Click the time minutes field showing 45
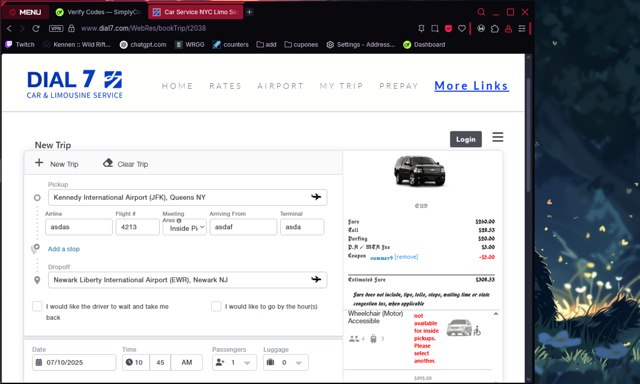 pyautogui.click(x=160, y=362)
